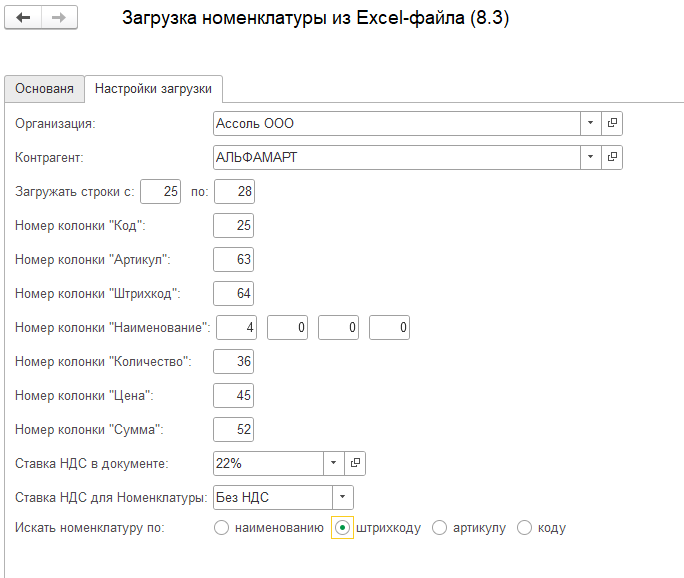The height and width of the screenshot is (578, 684).
Task: Expand the Контрагент dropdown list
Action: [x=591, y=157]
